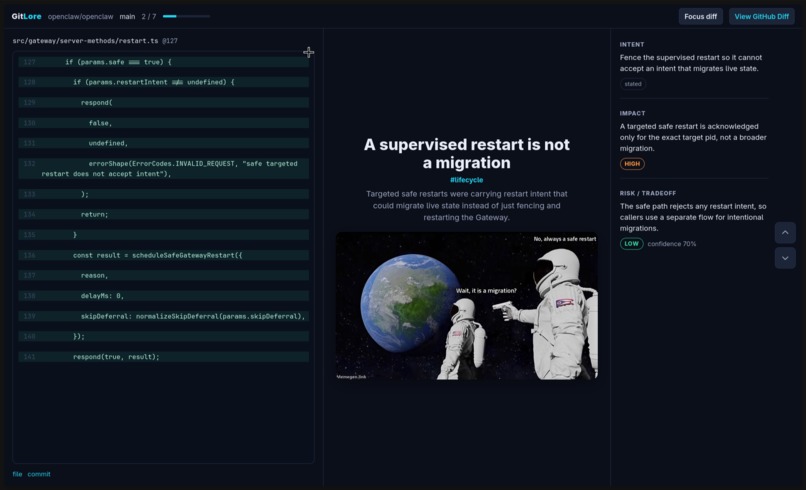Image resolution: width=806 pixels, height=490 pixels.
Task: Select code line 128 with params.restartIntent
Action: click(x=163, y=82)
